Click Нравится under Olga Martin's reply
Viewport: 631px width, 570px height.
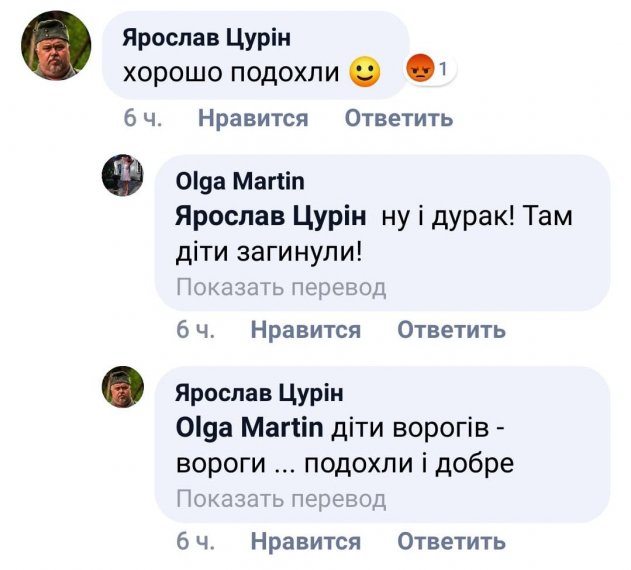point(305,330)
